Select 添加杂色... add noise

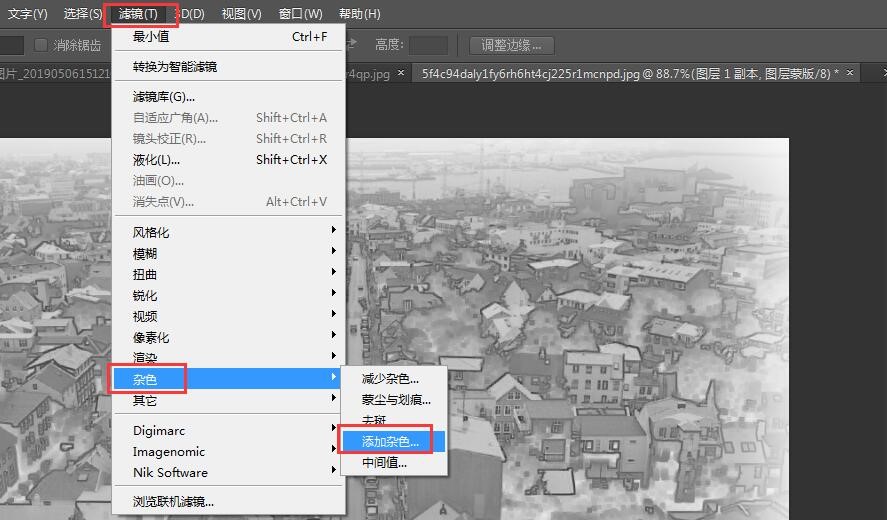click(394, 441)
